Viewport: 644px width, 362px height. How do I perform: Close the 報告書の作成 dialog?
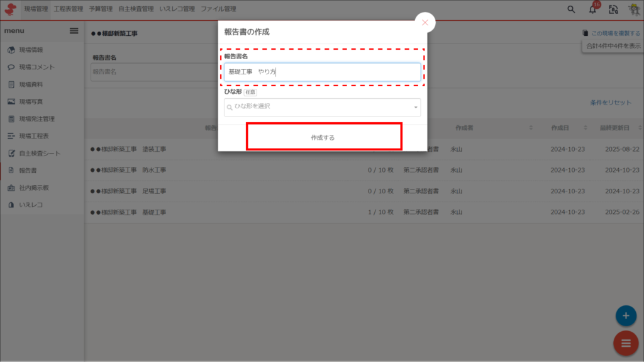pos(425,23)
